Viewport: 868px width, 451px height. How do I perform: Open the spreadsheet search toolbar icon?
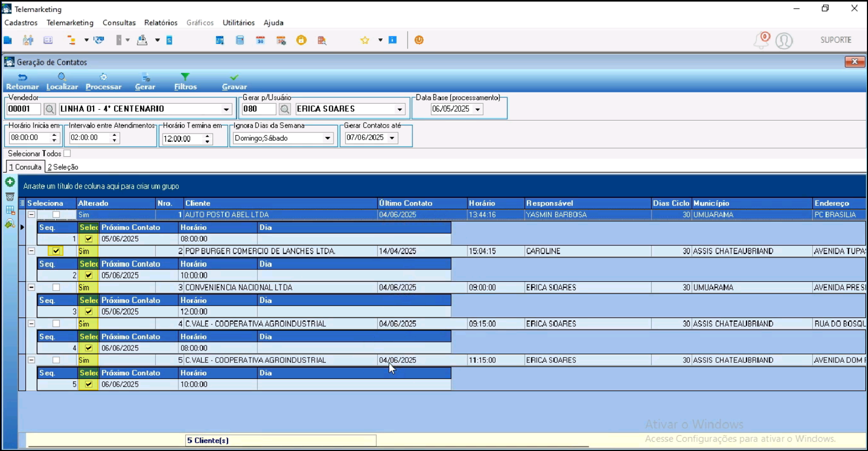pos(322,40)
